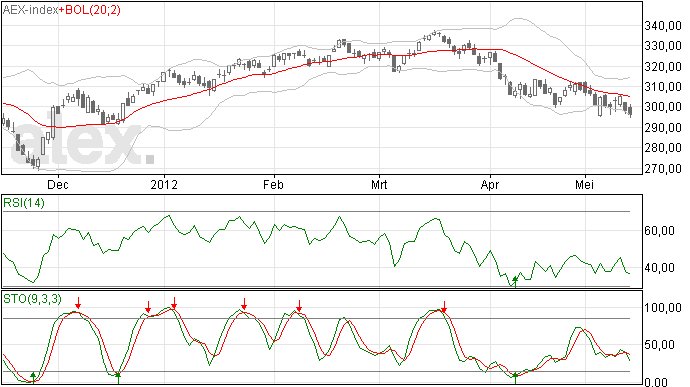The height and width of the screenshot is (387, 690).
Task: Click the 340,00 price axis value
Action: (663, 26)
